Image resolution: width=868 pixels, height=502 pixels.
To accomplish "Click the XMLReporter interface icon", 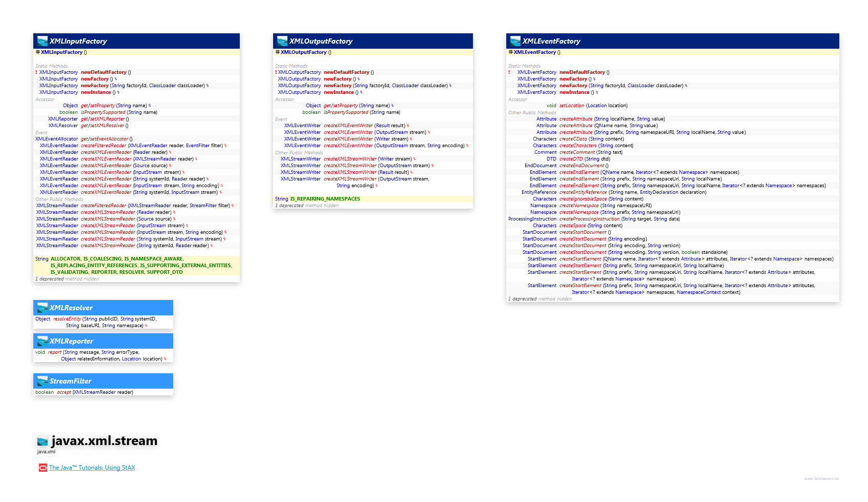I will coord(43,341).
